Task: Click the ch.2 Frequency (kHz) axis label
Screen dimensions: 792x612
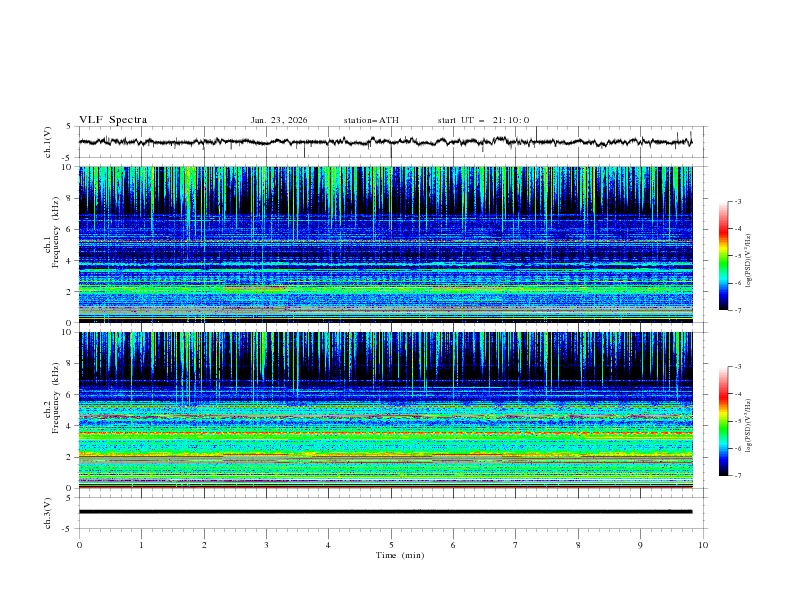Action: (52, 398)
